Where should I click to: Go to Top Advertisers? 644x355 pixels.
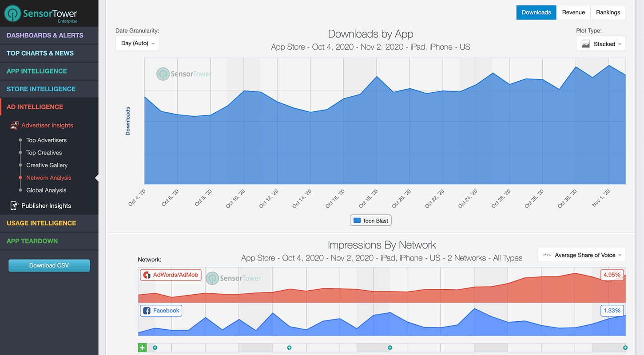click(x=46, y=140)
